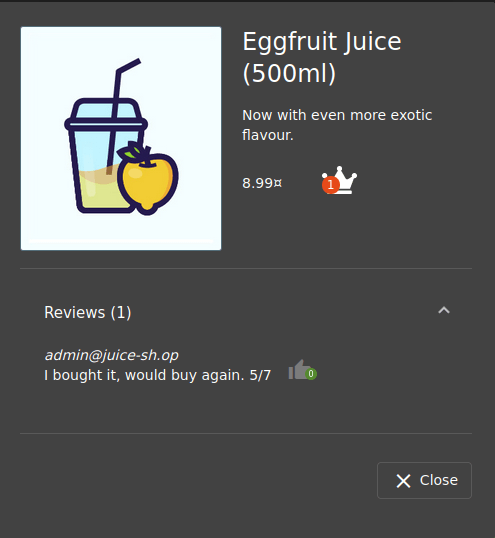Click the yellow eggfruit in product picture
Screen dimensions: 495x538
click(148, 180)
